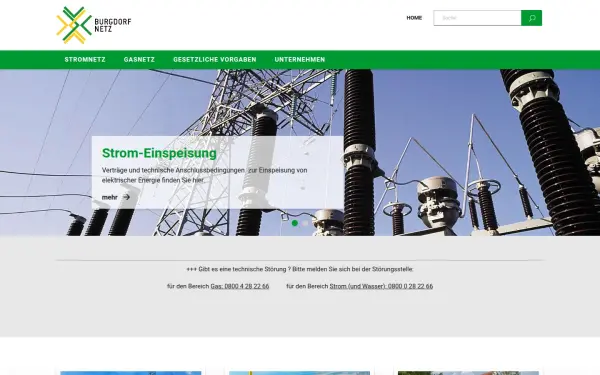
Task: Select the first green carousel dot
Action: point(295,223)
